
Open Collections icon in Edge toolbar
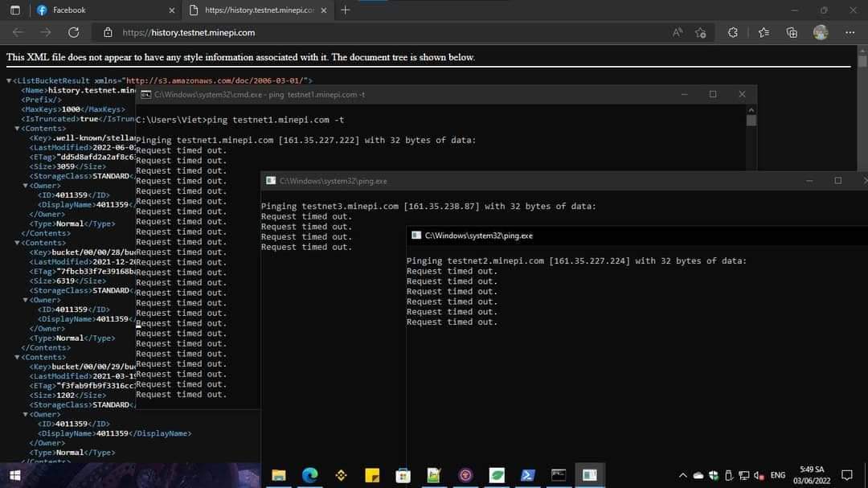click(x=792, y=33)
